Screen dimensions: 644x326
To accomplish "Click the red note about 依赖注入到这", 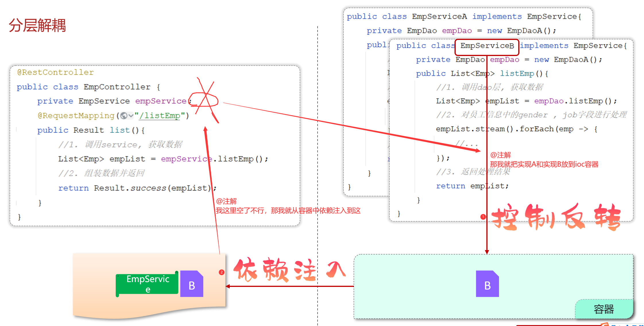I will click(288, 211).
